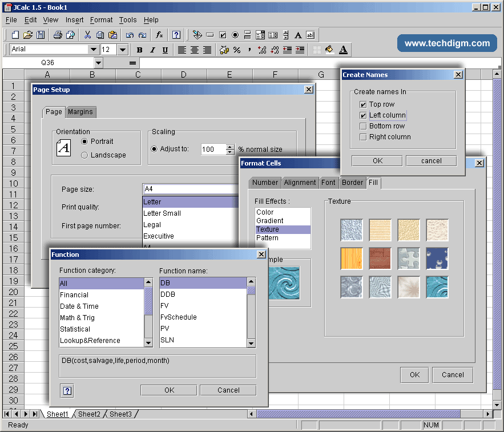Enable the Bottom row checkbox
This screenshot has height=432, width=504.
pos(363,126)
